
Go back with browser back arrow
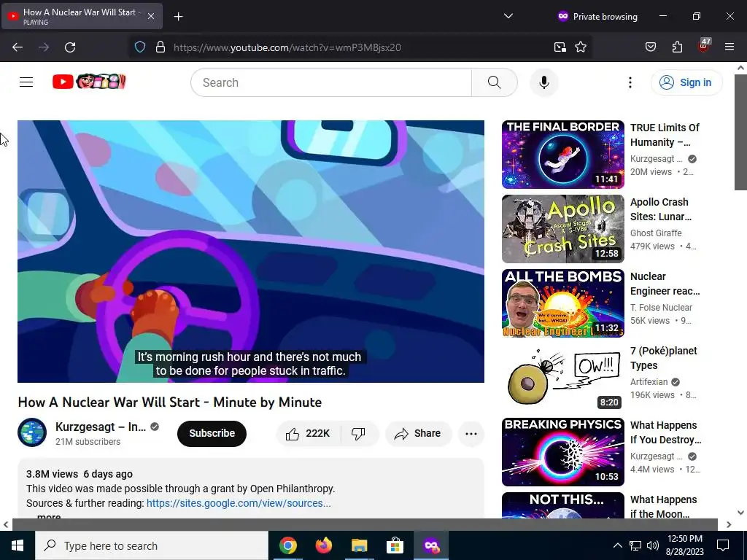pos(18,47)
